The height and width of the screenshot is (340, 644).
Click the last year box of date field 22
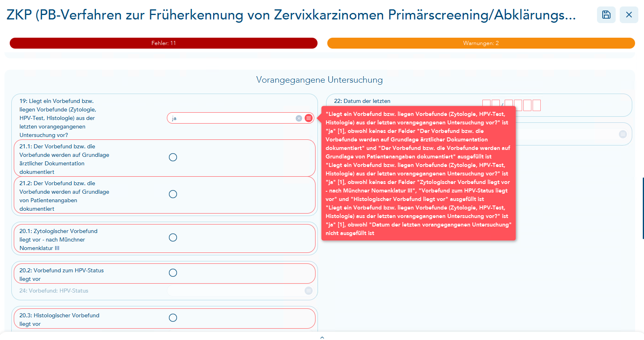point(537,105)
